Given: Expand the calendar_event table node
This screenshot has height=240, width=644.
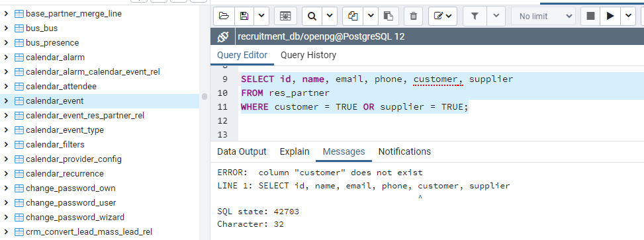Looking at the screenshot, I should click(x=6, y=101).
